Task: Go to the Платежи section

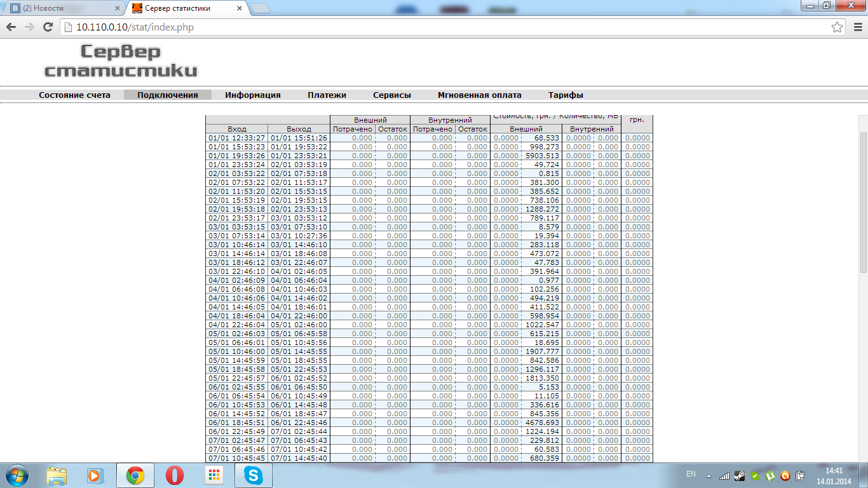Action: pyautogui.click(x=327, y=95)
